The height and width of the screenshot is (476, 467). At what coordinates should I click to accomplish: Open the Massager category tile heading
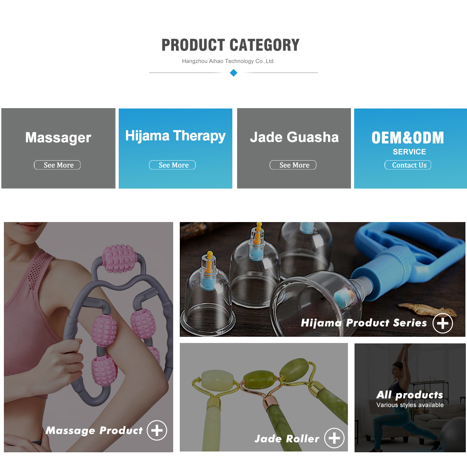[x=58, y=138]
